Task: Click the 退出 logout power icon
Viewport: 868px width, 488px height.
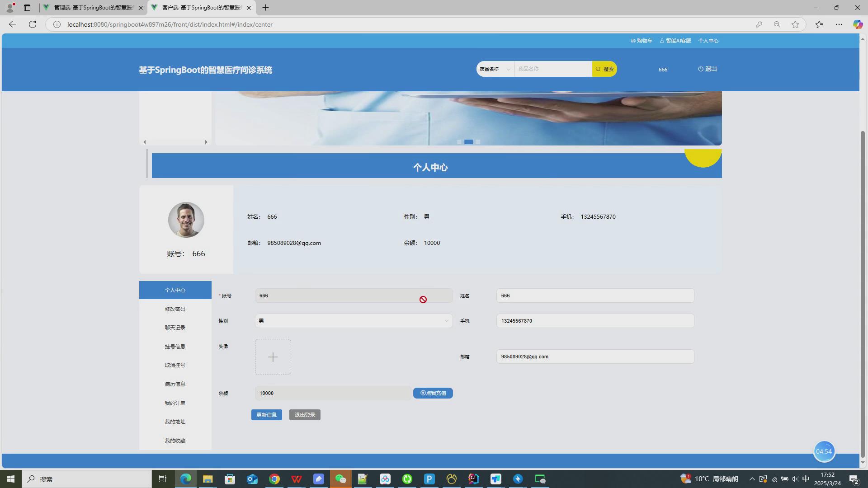Action: [701, 69]
